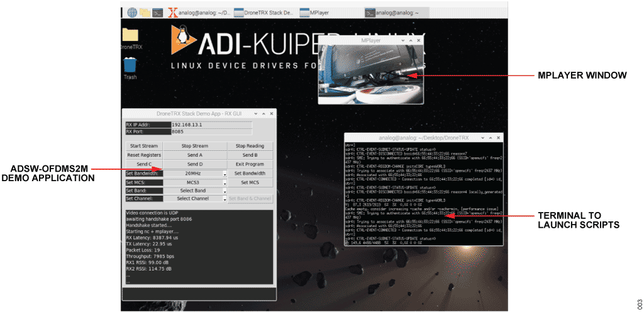This screenshot has height=312, width=644.
Task: Maximize the ~/Desktop/DroneTRX terminal window
Action: pos(491,138)
